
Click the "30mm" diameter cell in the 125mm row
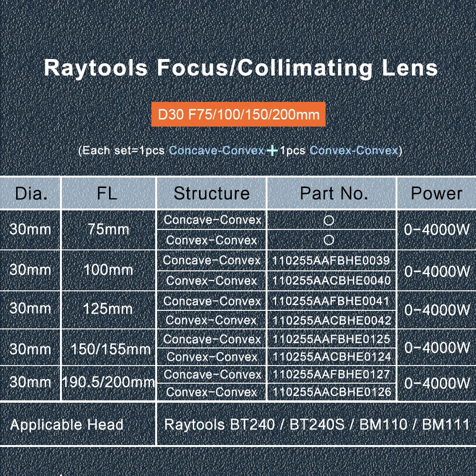[30, 309]
